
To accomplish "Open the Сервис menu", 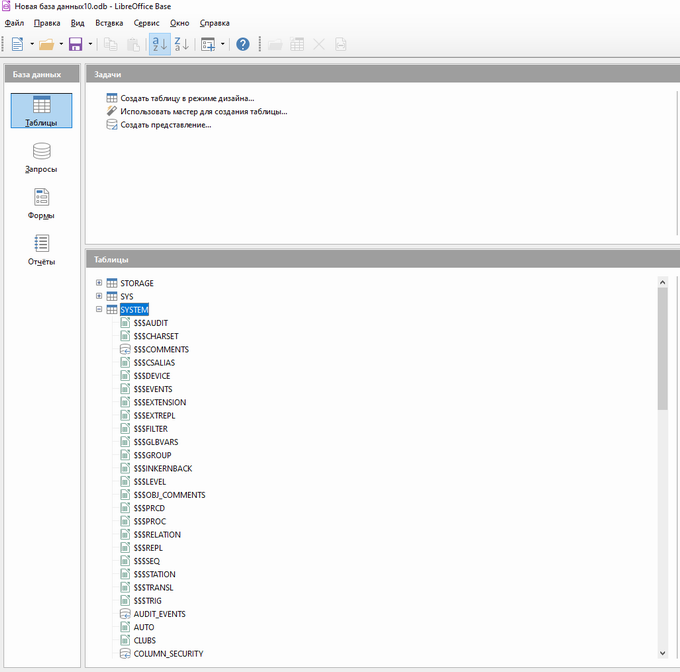I will tap(147, 22).
